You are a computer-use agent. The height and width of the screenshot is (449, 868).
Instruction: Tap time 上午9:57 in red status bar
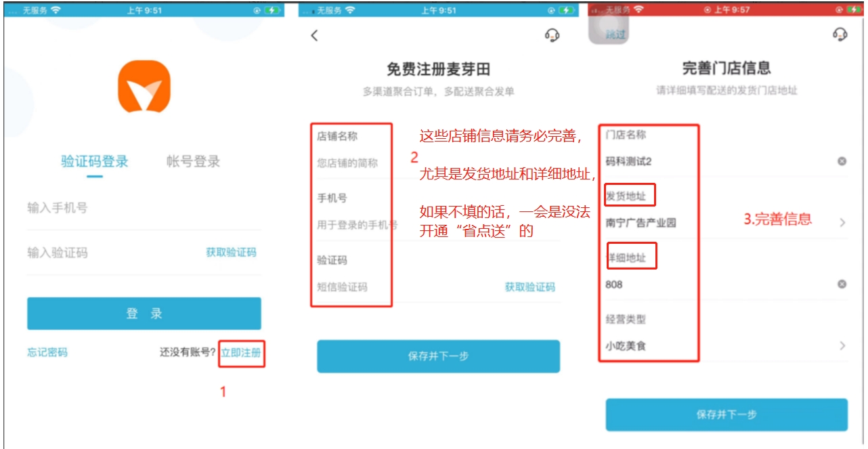[x=731, y=9]
